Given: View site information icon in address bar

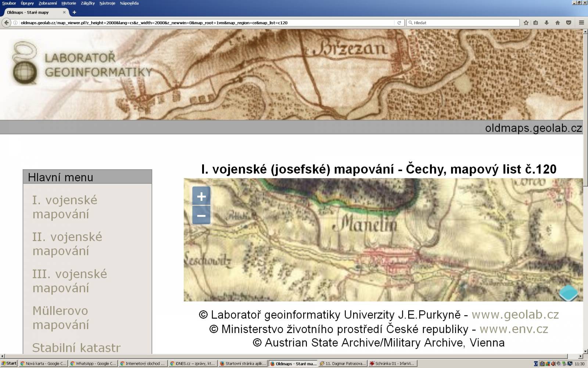Looking at the screenshot, I should 15,23.
